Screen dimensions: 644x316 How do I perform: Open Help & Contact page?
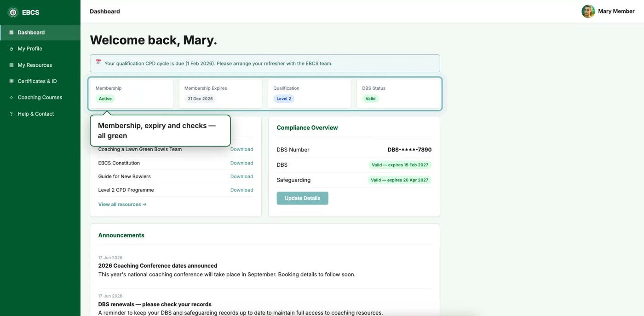pos(40,114)
